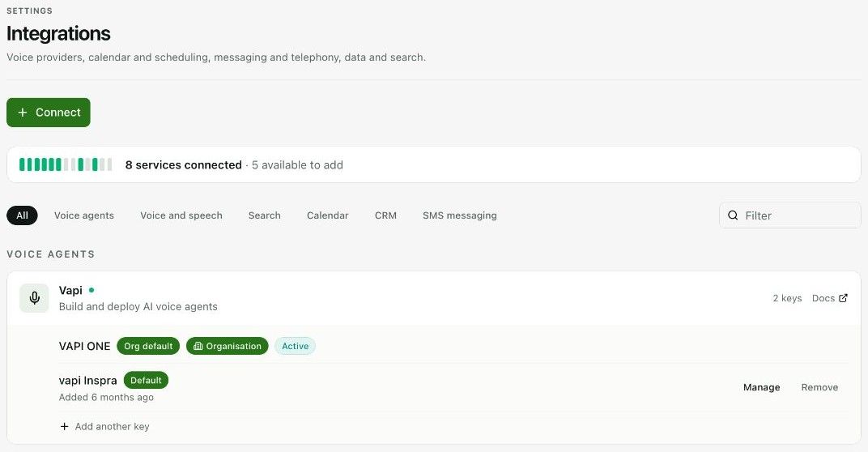
Task: Click the vapi Inspra key name
Action: click(x=88, y=381)
